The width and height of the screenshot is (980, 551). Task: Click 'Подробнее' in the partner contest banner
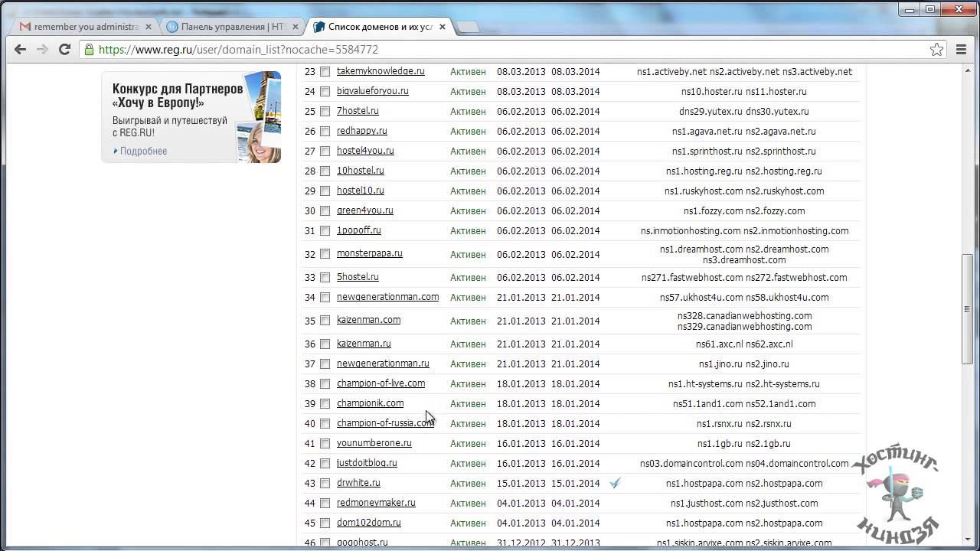[x=143, y=151]
